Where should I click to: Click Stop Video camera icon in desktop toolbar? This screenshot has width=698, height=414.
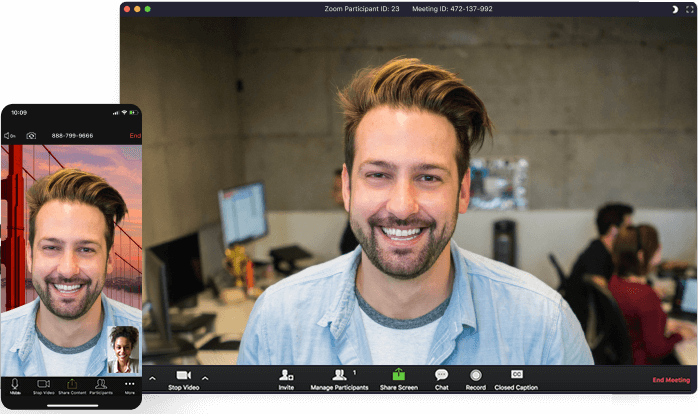click(183, 375)
